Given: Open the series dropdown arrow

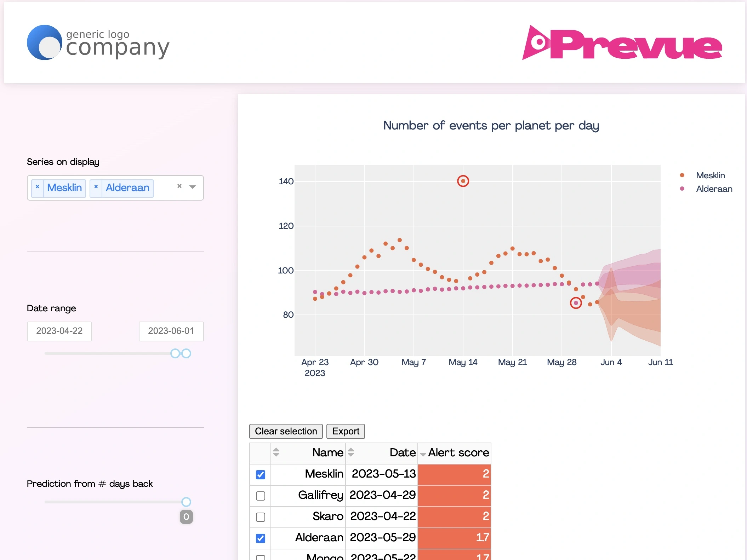Looking at the screenshot, I should [x=193, y=187].
